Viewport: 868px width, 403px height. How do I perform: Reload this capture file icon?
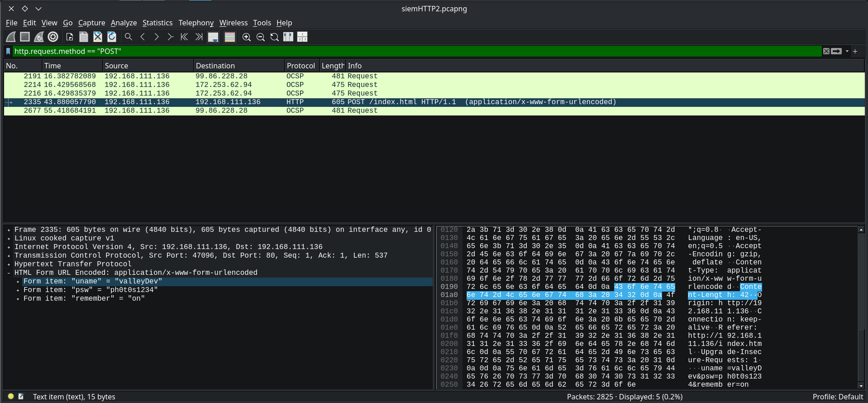112,37
